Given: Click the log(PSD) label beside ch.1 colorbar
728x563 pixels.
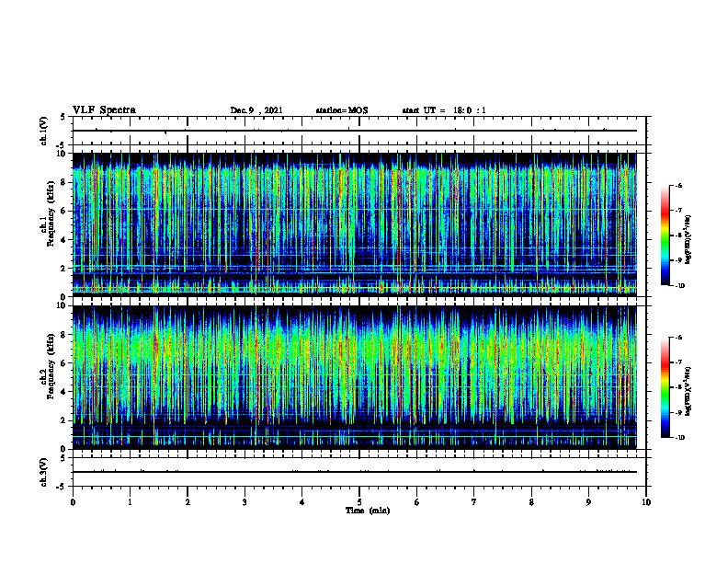Looking at the screenshot, I should 688,240.
